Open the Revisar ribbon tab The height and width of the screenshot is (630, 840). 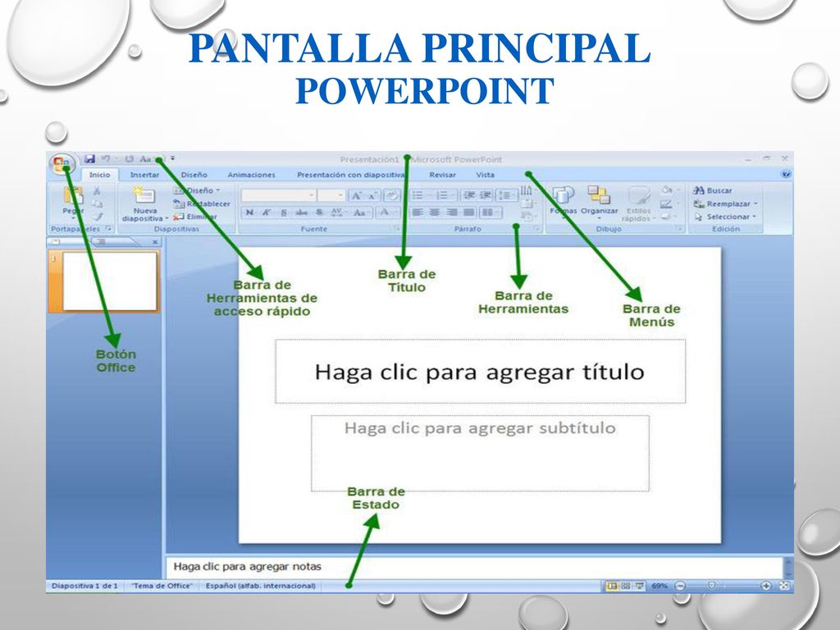442,175
